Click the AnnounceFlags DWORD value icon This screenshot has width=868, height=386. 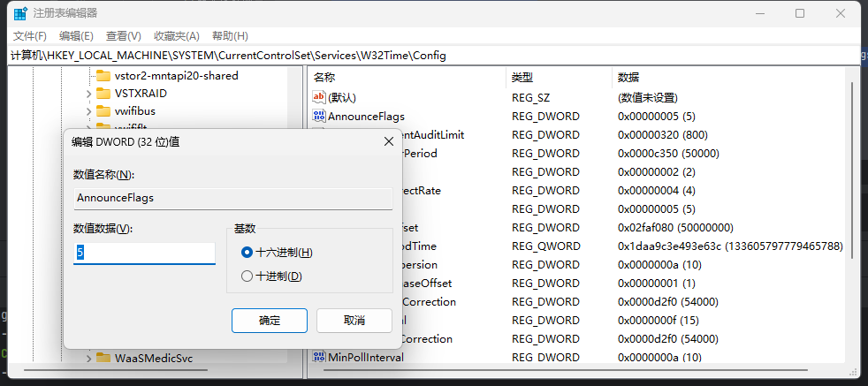(319, 116)
